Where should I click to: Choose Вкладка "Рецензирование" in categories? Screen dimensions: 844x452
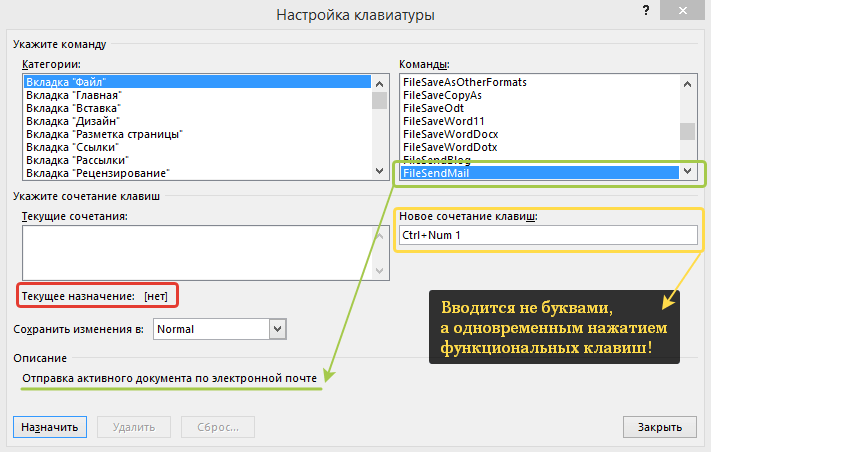(97, 173)
